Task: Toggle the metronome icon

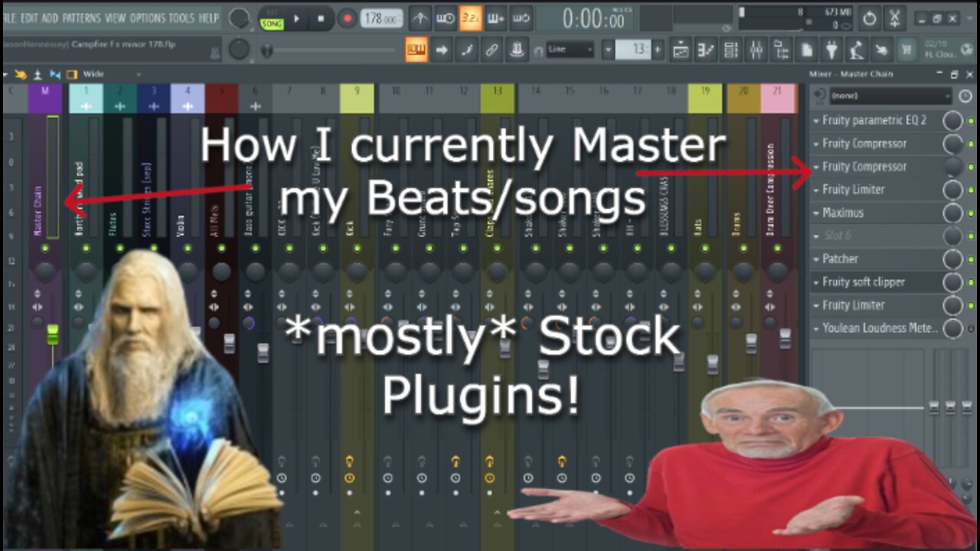Action: (420, 18)
